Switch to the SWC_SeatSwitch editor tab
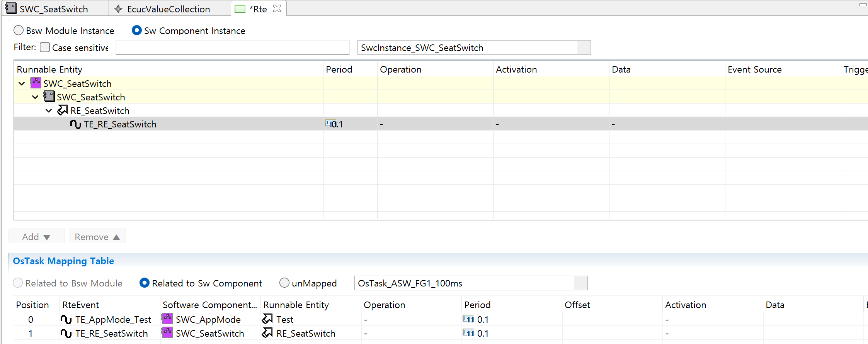The width and height of the screenshot is (868, 344). point(54,9)
